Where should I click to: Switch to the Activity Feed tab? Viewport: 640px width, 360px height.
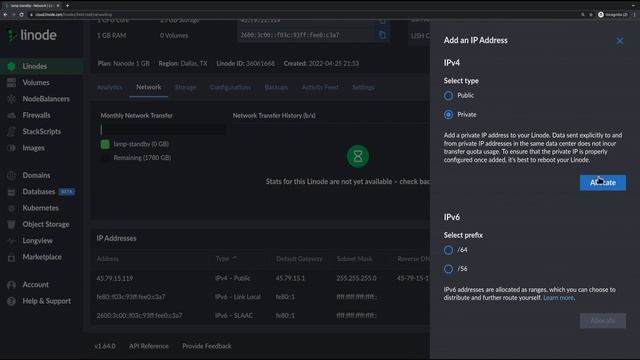(x=320, y=87)
